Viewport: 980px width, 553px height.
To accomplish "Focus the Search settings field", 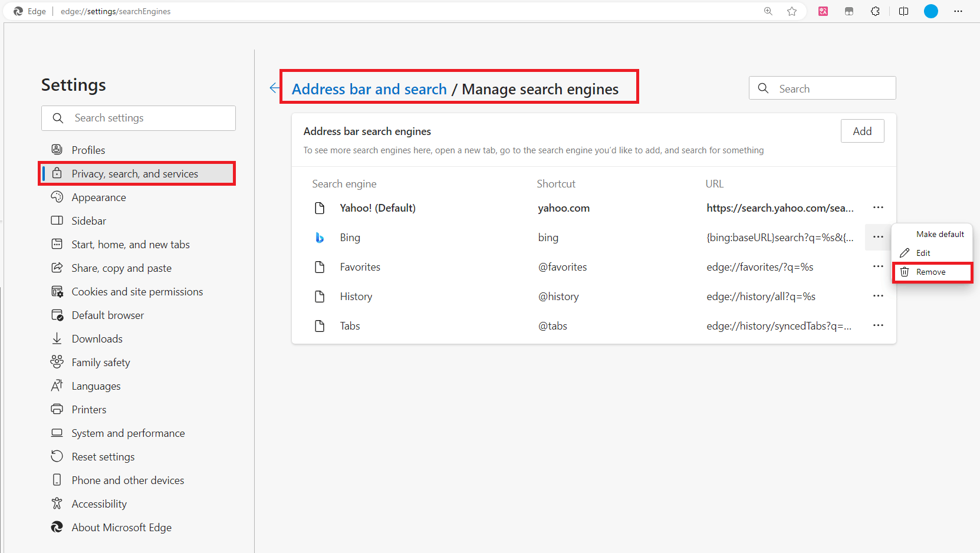I will pyautogui.click(x=139, y=118).
